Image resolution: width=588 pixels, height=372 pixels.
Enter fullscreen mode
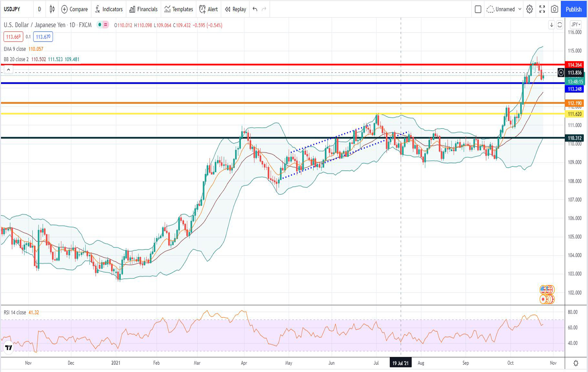(542, 9)
